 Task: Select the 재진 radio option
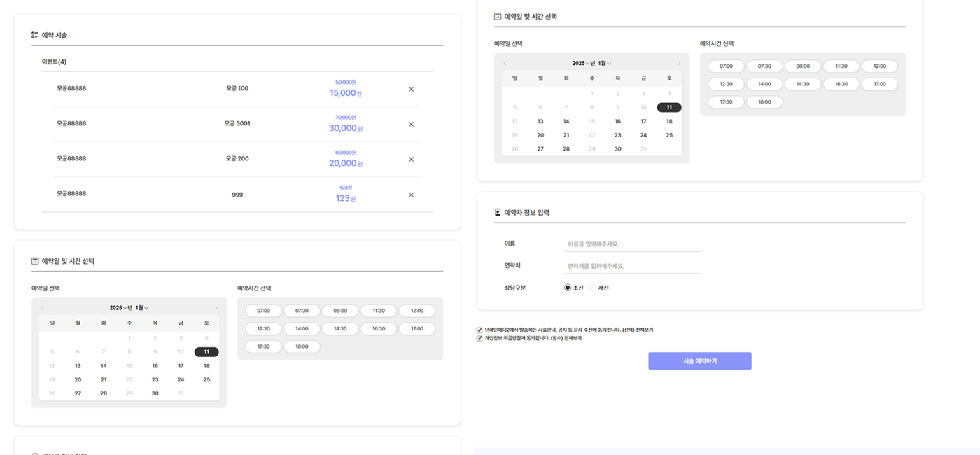coord(594,288)
